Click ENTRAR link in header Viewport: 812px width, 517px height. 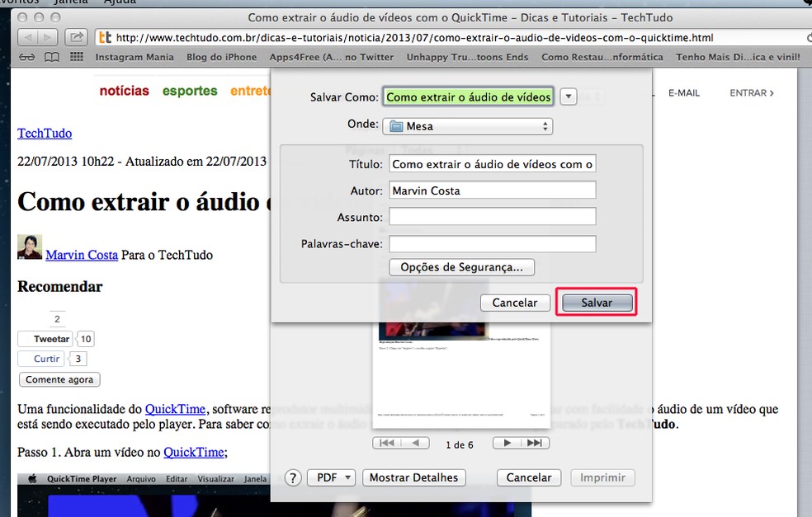[x=752, y=93]
